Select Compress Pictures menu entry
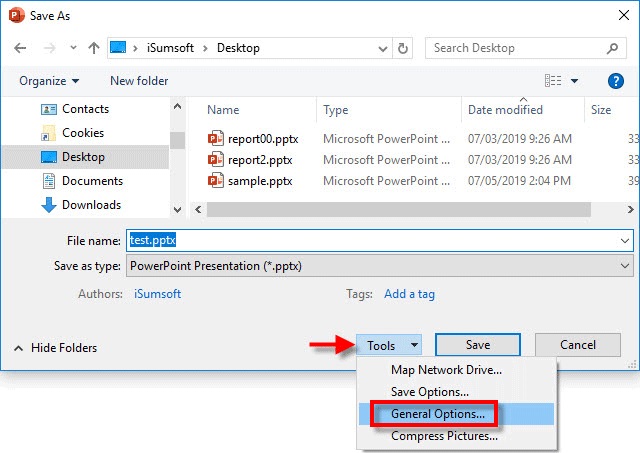The image size is (640, 453). tap(444, 436)
